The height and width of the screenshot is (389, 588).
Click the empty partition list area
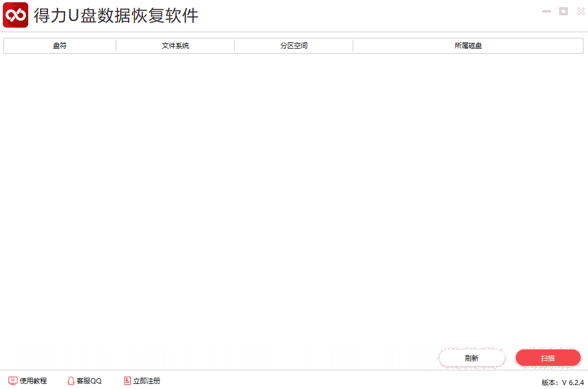tap(293, 198)
